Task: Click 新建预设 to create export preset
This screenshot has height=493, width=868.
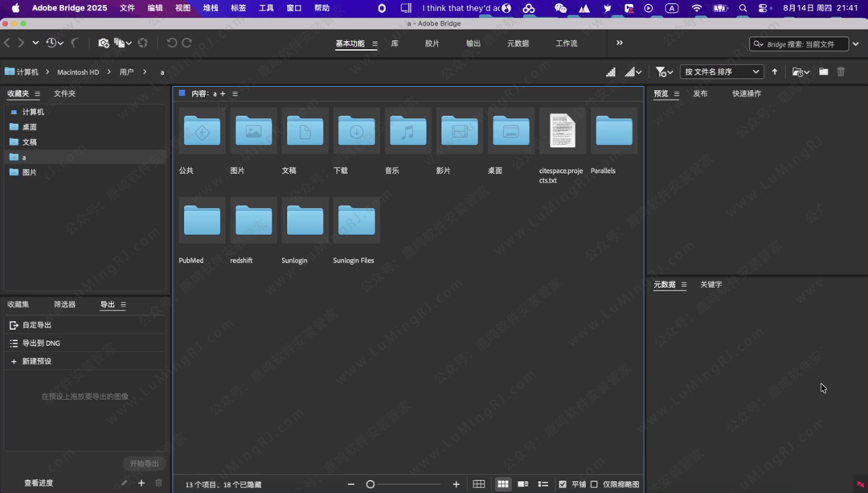Action: pyautogui.click(x=37, y=361)
